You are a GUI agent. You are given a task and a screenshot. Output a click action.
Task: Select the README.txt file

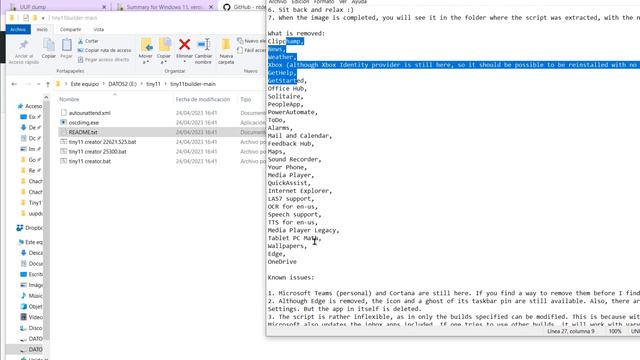point(83,132)
